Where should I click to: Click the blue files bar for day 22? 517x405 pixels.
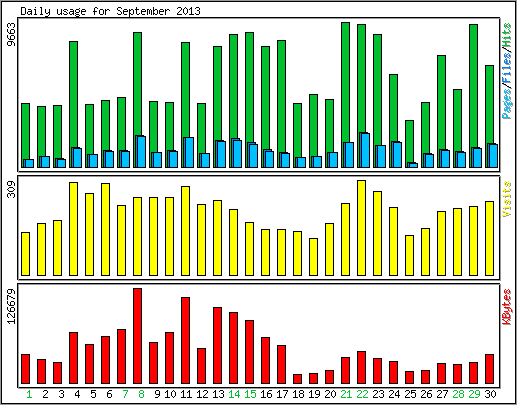click(x=364, y=150)
